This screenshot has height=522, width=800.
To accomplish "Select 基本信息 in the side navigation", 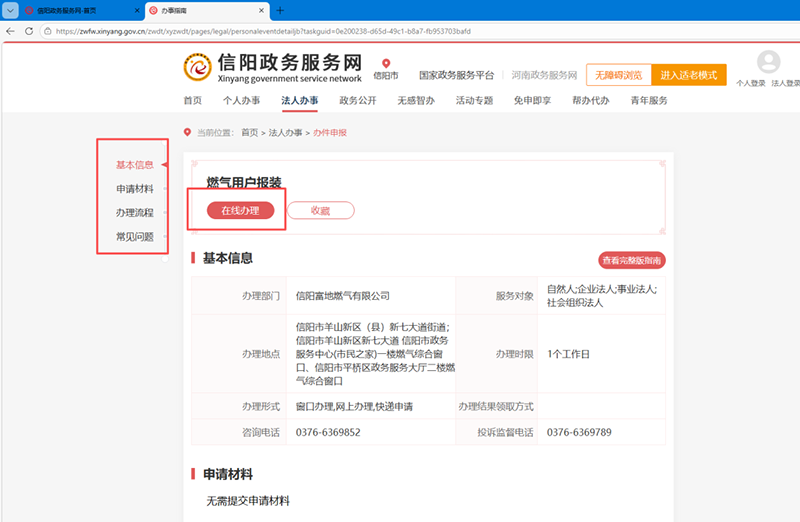I will tap(135, 165).
